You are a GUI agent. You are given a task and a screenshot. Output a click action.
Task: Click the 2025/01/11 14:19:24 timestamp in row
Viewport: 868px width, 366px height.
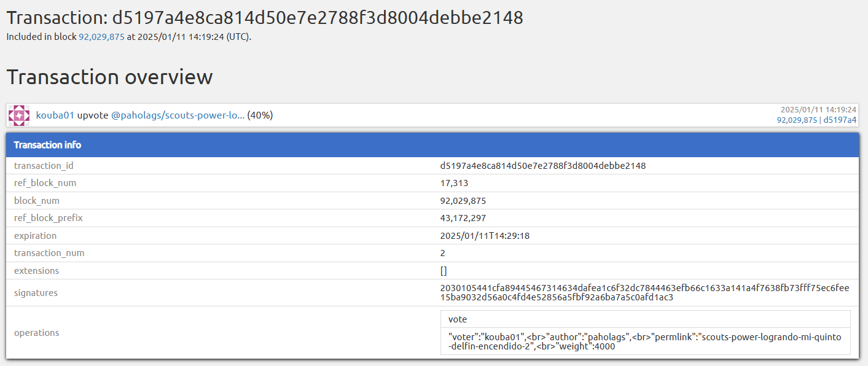[819, 110]
